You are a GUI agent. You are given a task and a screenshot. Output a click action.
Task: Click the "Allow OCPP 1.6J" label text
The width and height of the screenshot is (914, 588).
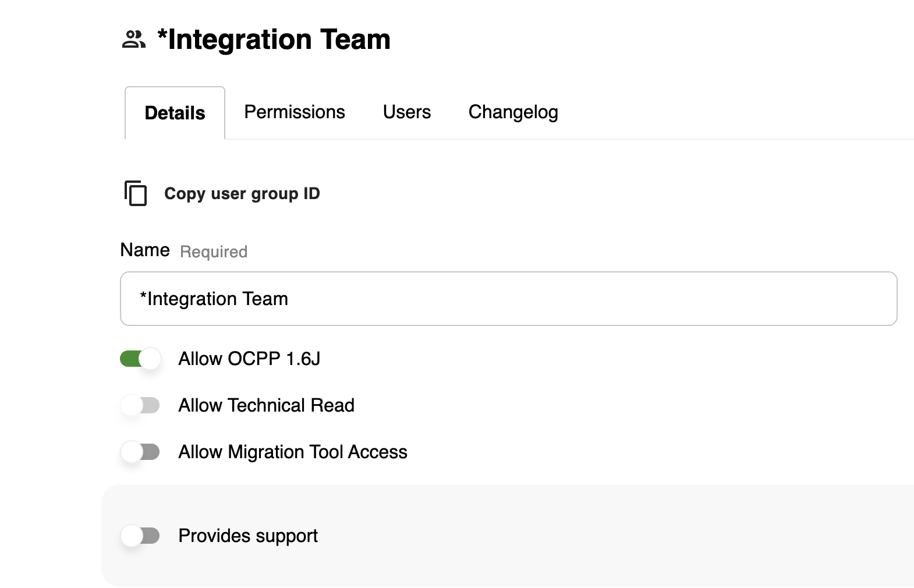pyautogui.click(x=249, y=359)
